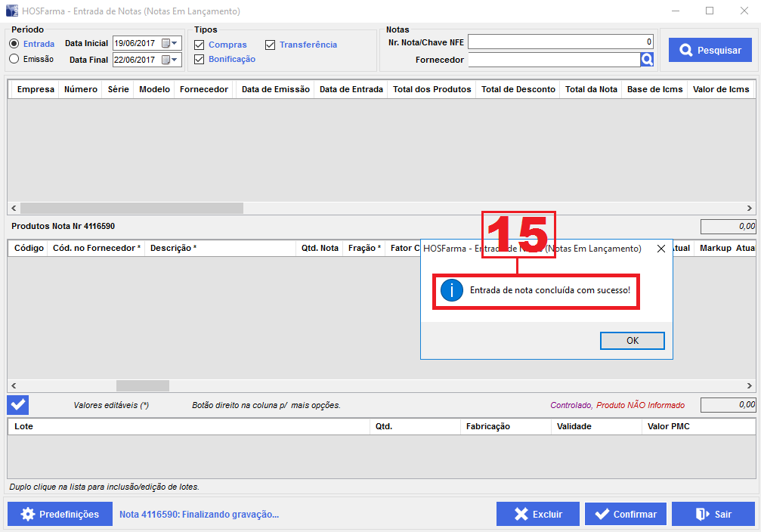761x532 pixels.
Task: Uncheck the Transferência checkbox
Action: tap(271, 45)
